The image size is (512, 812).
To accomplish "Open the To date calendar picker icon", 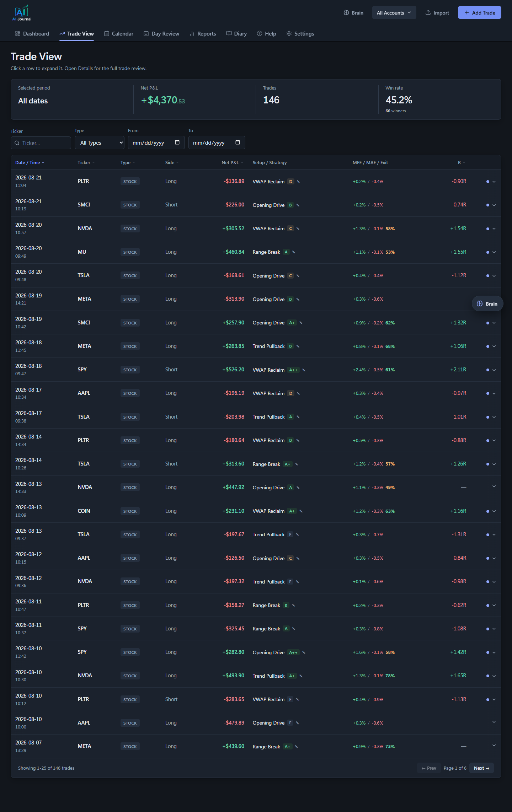I will [x=238, y=142].
